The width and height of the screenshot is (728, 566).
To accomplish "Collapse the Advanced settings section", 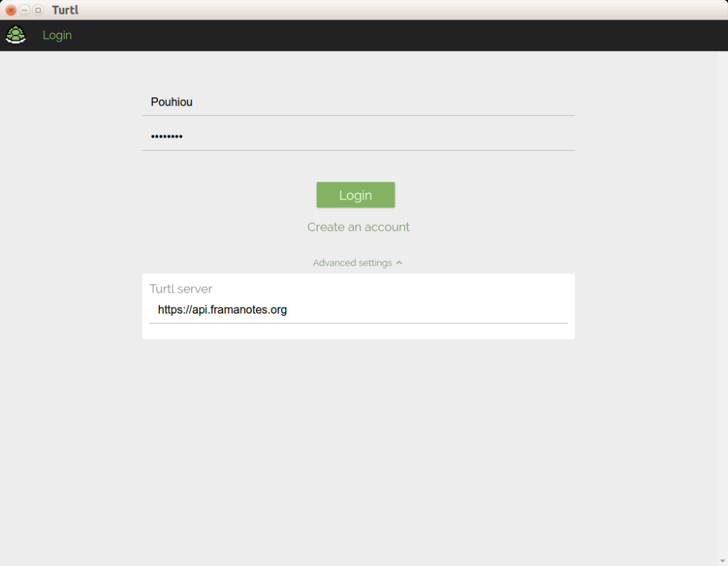I will [x=357, y=263].
